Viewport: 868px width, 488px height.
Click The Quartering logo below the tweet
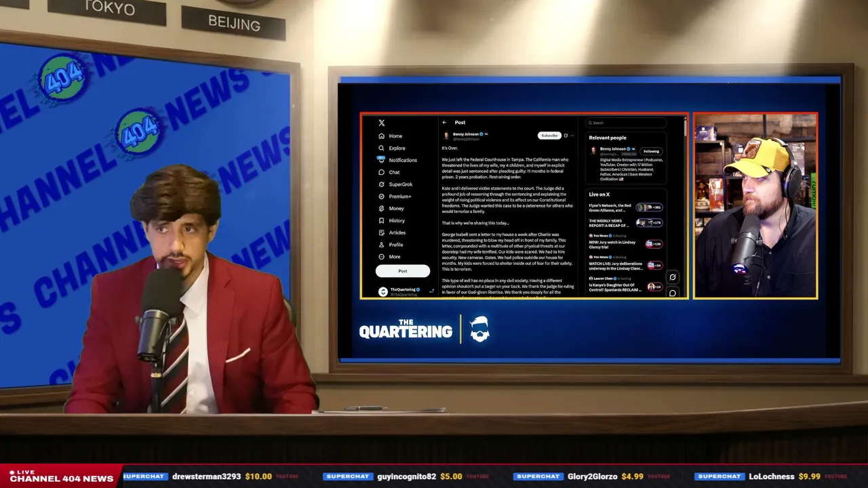424,329
